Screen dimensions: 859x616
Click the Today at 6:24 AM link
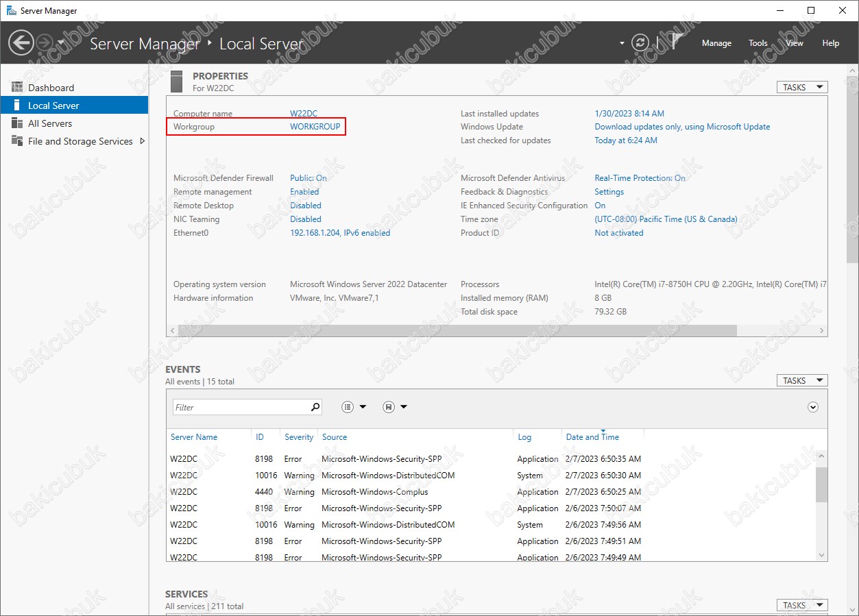[x=626, y=140]
